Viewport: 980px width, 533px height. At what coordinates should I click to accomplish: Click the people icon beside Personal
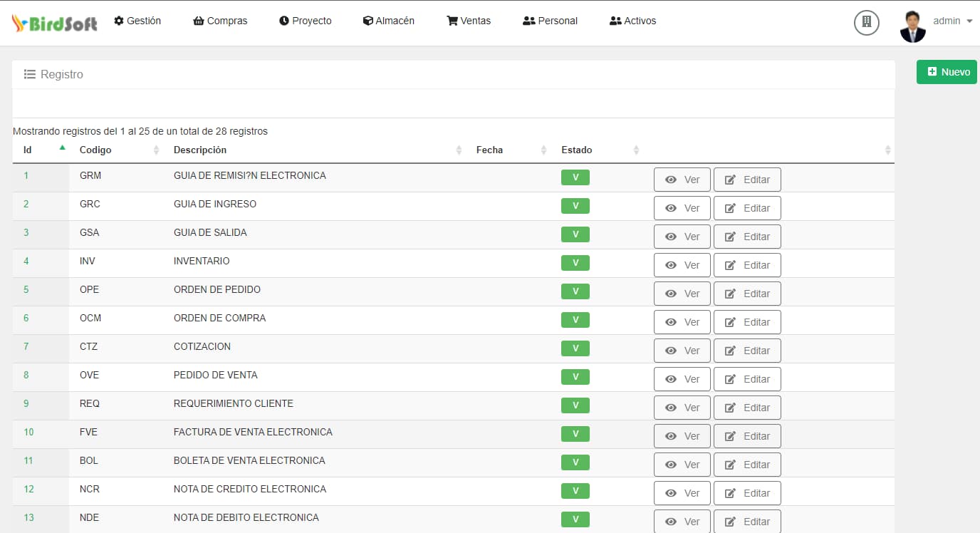(x=528, y=21)
